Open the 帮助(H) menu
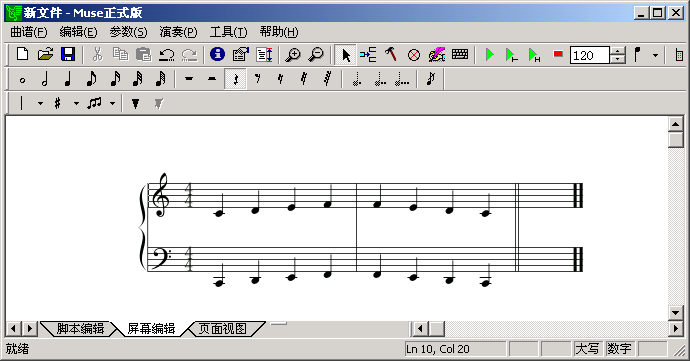690x361 pixels. point(279,32)
